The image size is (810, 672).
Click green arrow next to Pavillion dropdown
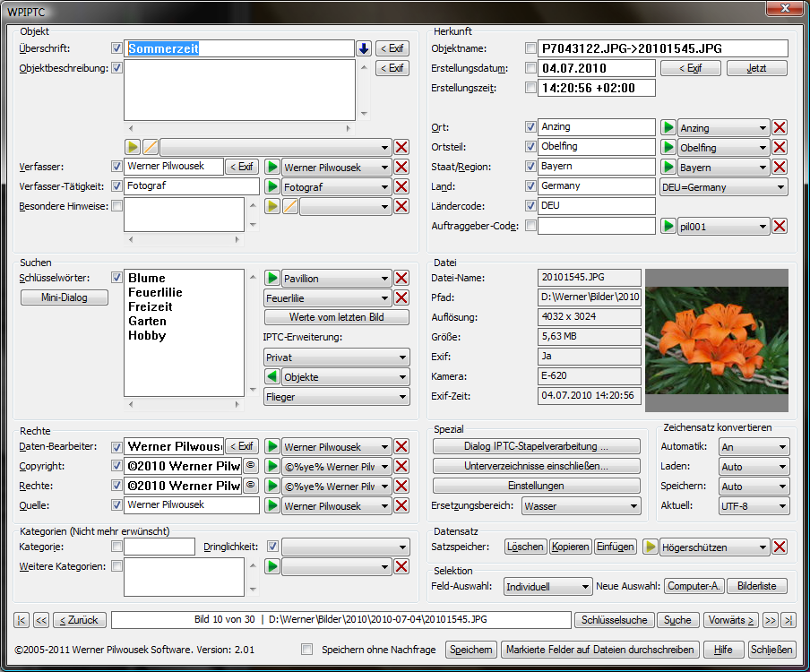[272, 279]
